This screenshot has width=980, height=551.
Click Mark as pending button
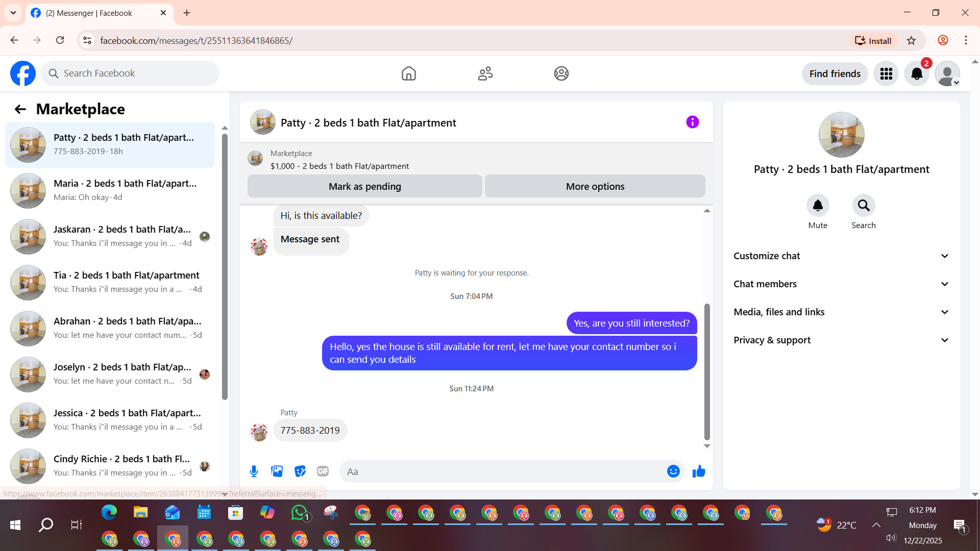(x=364, y=187)
